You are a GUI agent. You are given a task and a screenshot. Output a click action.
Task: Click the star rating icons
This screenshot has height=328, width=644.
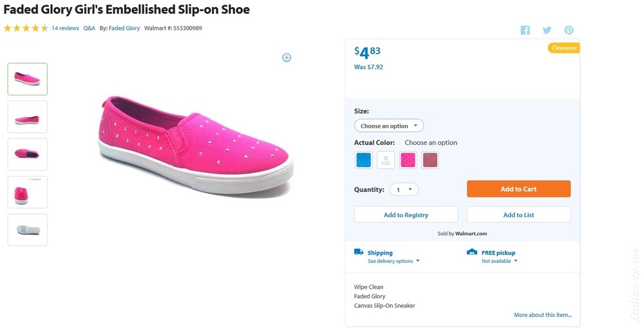pyautogui.click(x=26, y=28)
